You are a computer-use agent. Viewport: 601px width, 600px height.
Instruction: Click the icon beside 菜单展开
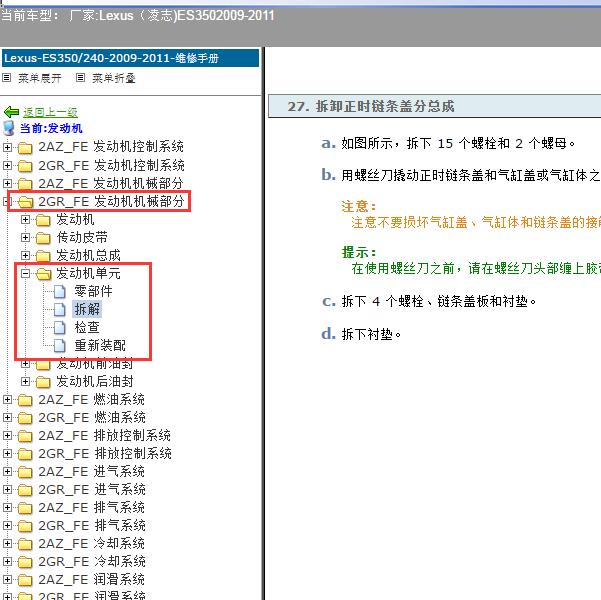click(7, 78)
